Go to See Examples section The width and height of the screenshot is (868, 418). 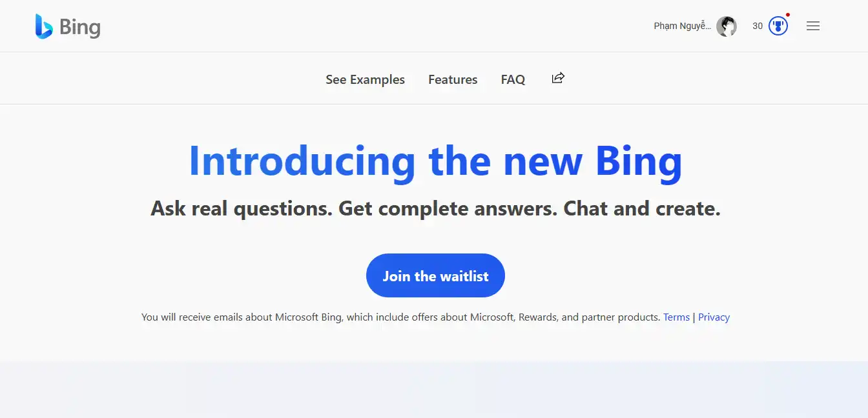365,79
